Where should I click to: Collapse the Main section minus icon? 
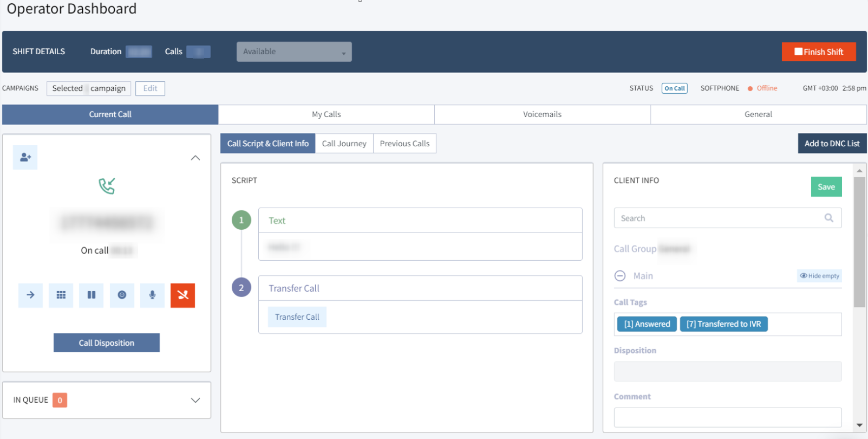[x=620, y=276]
